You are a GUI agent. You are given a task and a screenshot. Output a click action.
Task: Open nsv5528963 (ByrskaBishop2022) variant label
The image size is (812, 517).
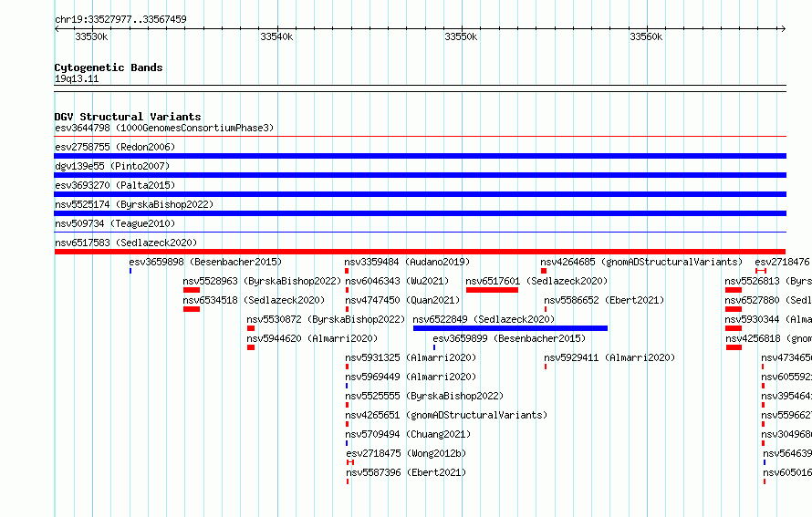pos(262,281)
